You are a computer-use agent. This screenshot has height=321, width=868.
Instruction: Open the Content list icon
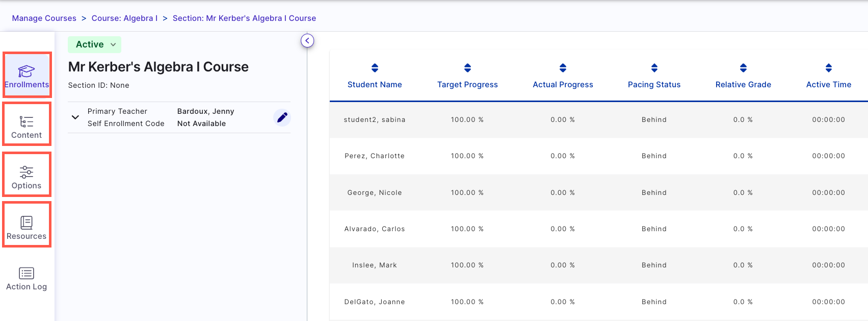pos(27,121)
